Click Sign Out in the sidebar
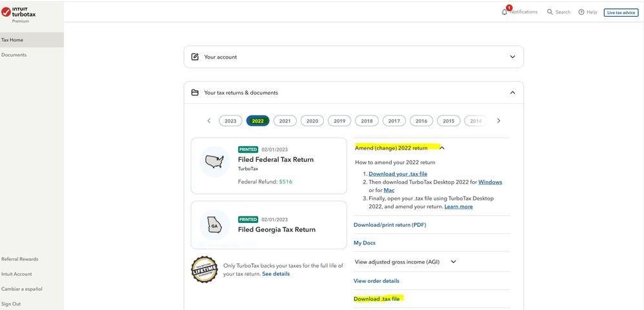 point(11,304)
